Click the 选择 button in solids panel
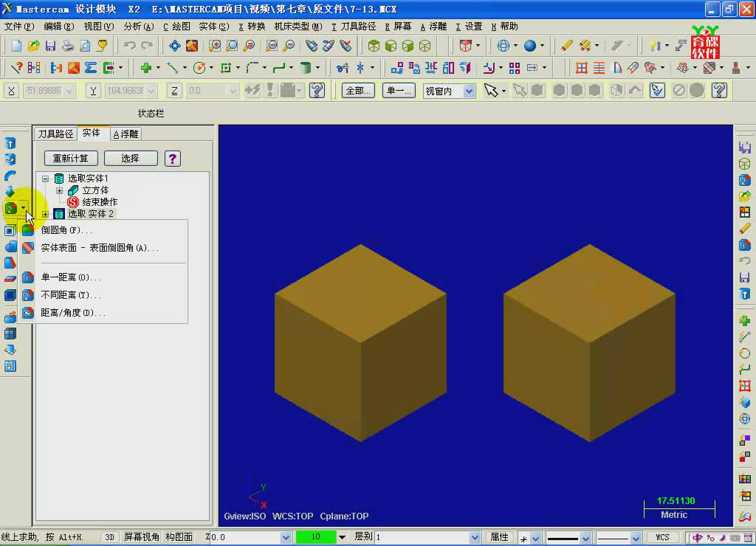The width and height of the screenshot is (756, 546). click(x=131, y=159)
